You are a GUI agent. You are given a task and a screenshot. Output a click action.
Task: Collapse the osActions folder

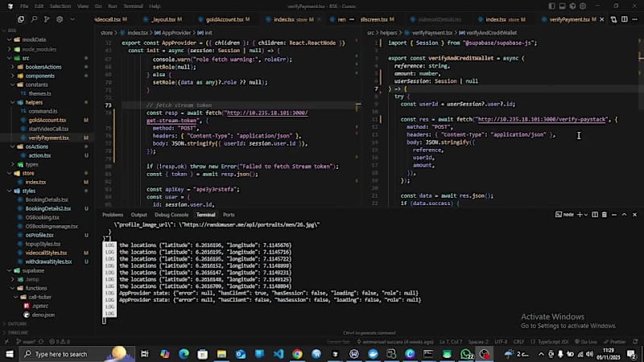(36, 146)
